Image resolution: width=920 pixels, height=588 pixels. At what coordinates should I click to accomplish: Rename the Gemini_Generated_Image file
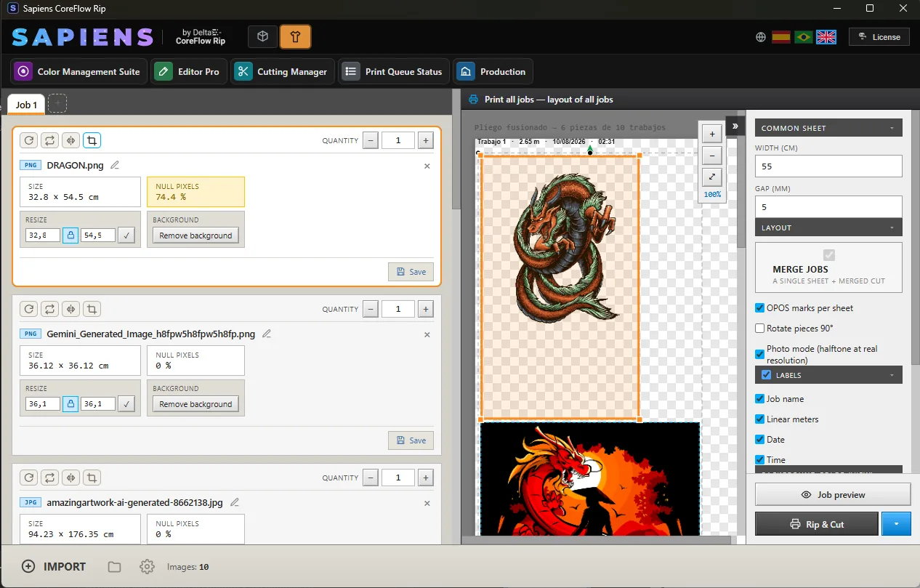coord(267,334)
